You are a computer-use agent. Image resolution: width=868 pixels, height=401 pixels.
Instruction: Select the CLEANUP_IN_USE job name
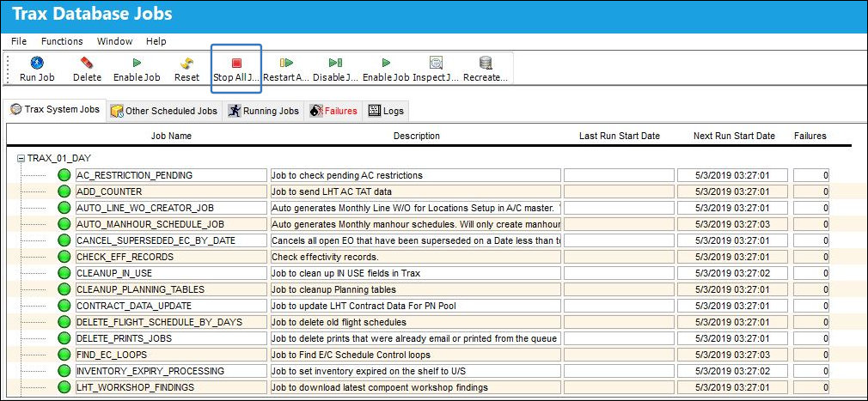click(x=171, y=273)
